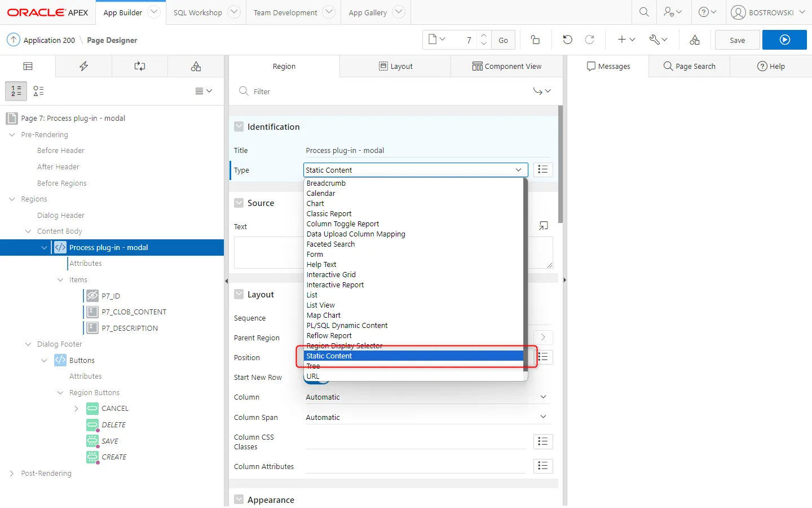Click the Application 200 breadcrumb link
Image resolution: width=812 pixels, height=508 pixels.
click(x=49, y=40)
